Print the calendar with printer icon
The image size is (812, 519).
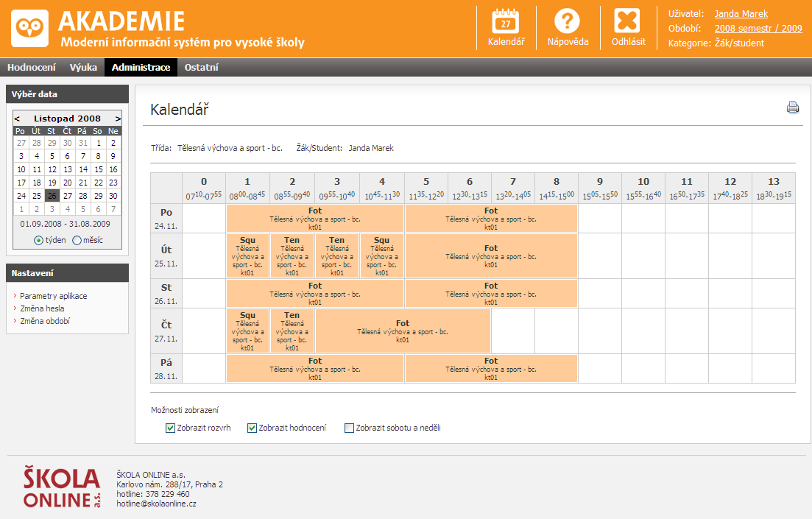tap(792, 107)
